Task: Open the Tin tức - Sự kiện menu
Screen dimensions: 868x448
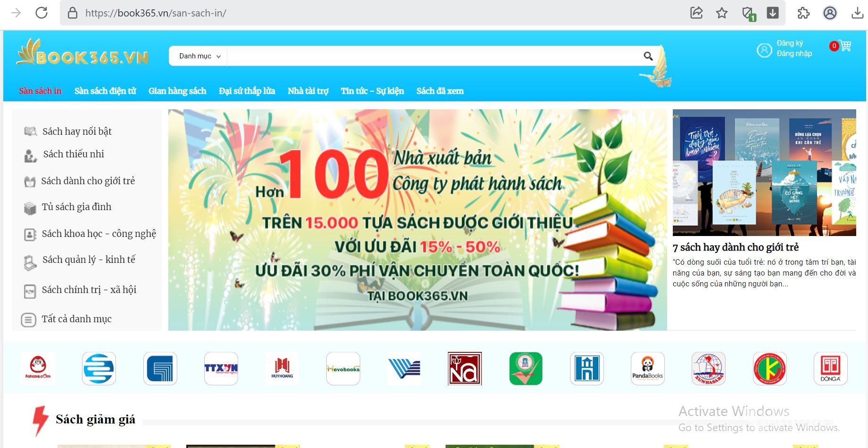Action: coord(372,91)
